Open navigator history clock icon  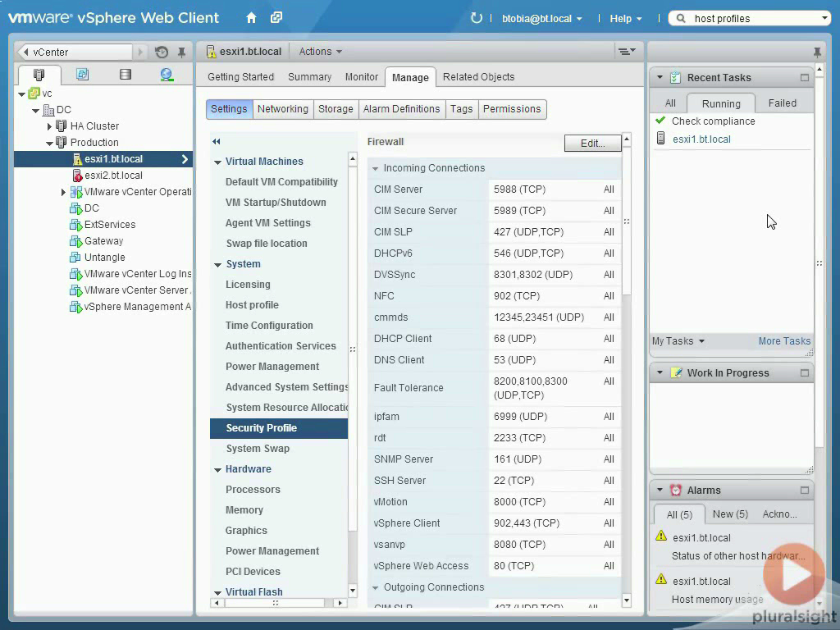pos(162,52)
